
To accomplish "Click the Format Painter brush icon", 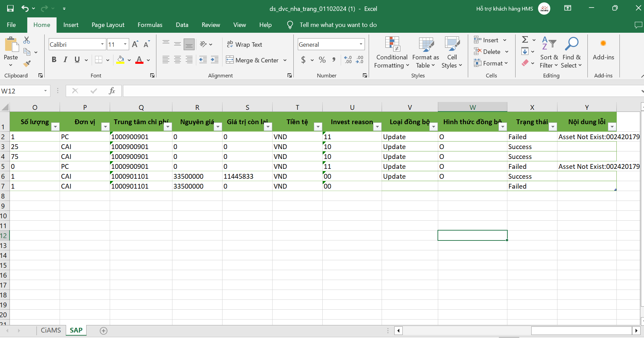I will 27,64.
